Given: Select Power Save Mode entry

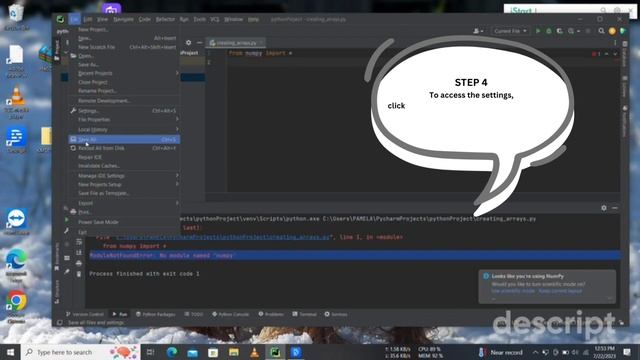Looking at the screenshot, I should pos(124,222).
